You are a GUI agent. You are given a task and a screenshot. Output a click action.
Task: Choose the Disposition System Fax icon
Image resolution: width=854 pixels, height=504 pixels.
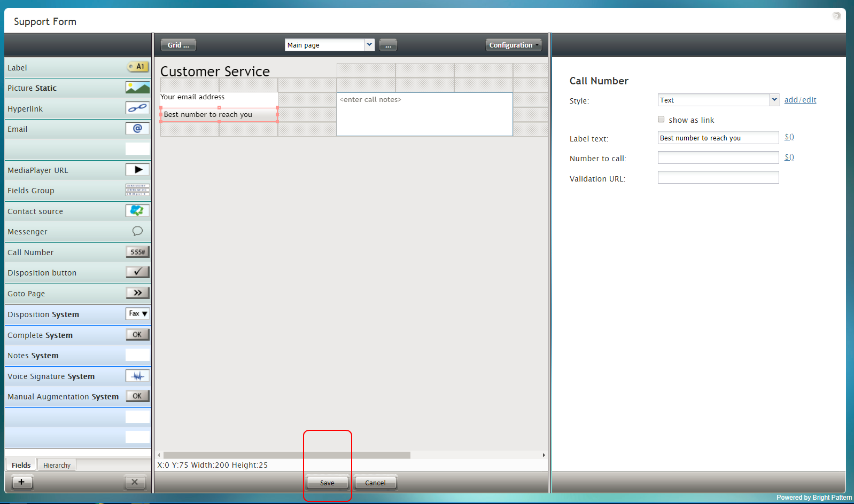[137, 313]
